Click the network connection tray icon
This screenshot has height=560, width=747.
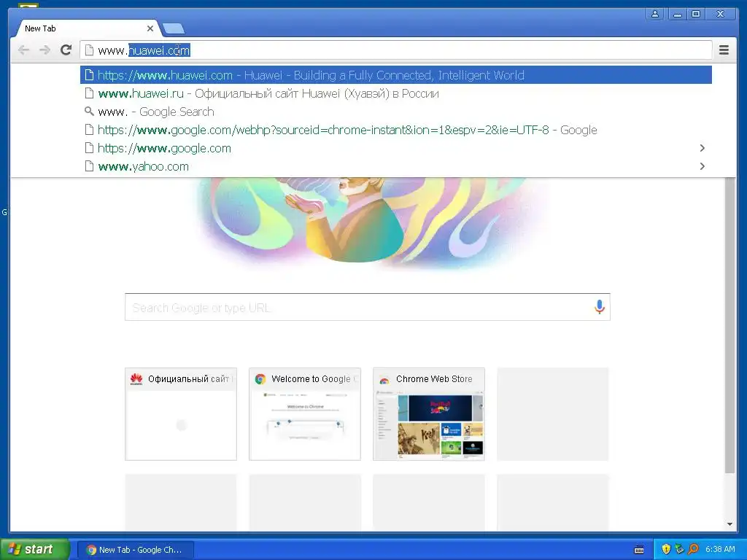tap(679, 549)
